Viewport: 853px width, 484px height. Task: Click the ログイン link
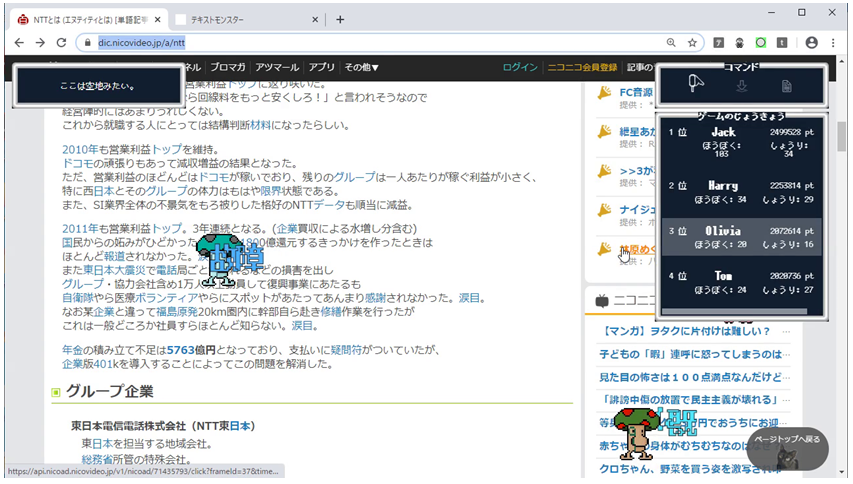(x=520, y=67)
